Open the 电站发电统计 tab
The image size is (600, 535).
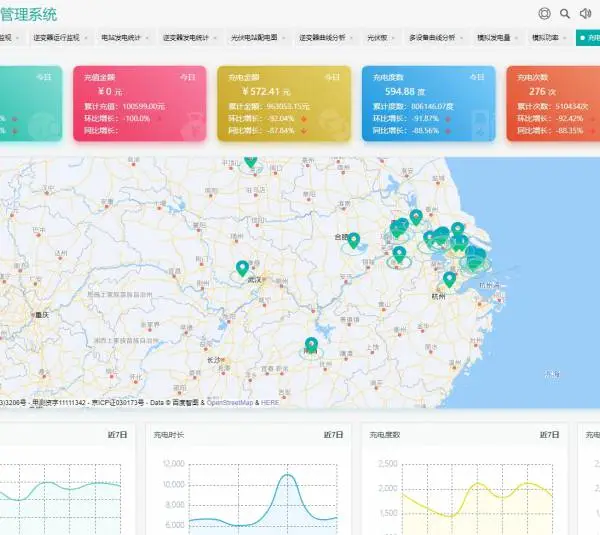(121, 38)
